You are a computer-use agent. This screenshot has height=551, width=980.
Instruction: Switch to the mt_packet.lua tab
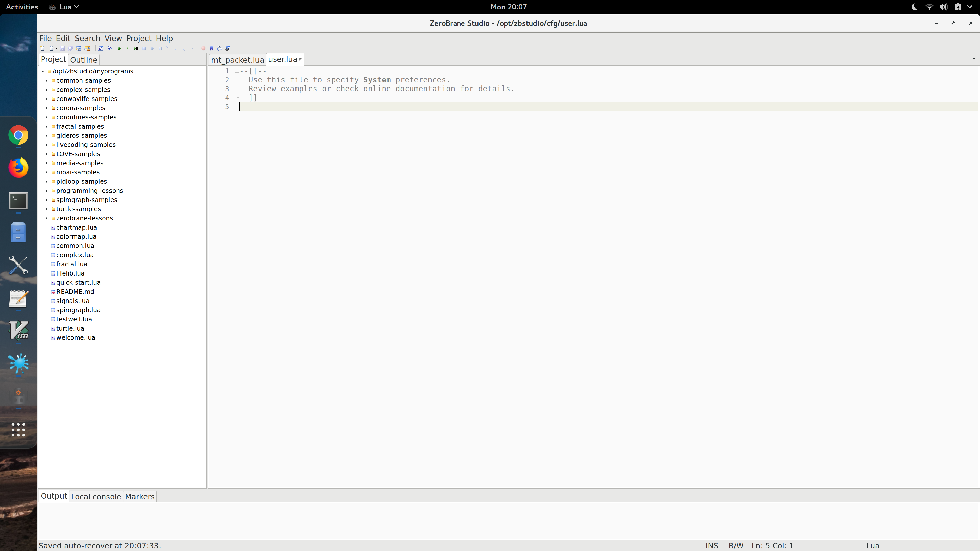237,60
